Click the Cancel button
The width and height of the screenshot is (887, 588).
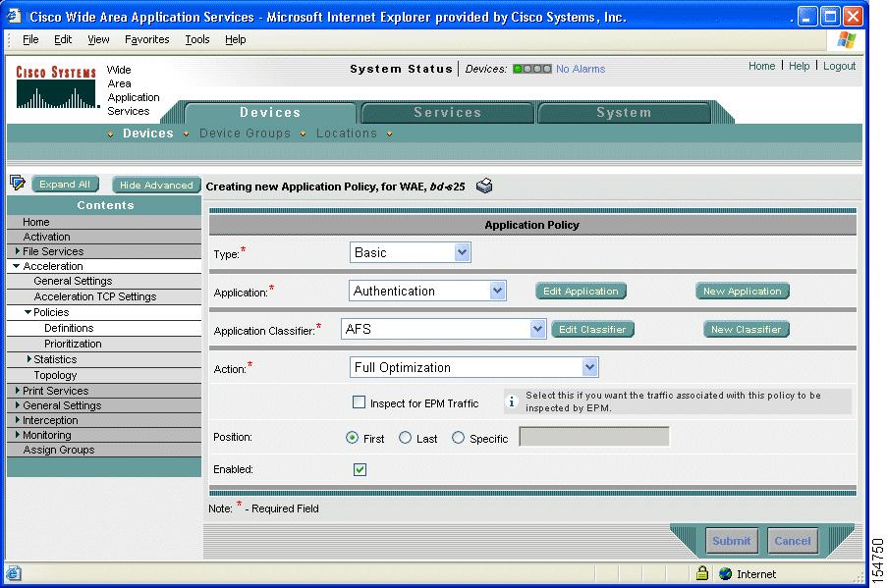[793, 541]
